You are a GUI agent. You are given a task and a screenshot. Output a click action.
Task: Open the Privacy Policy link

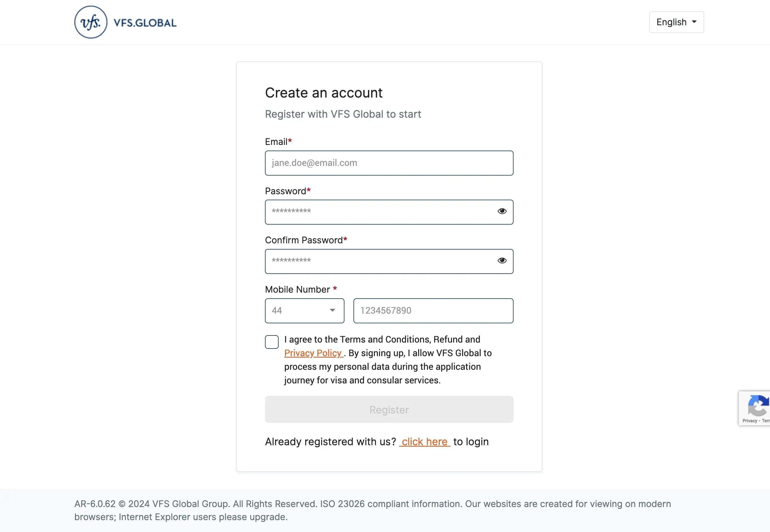(x=314, y=353)
